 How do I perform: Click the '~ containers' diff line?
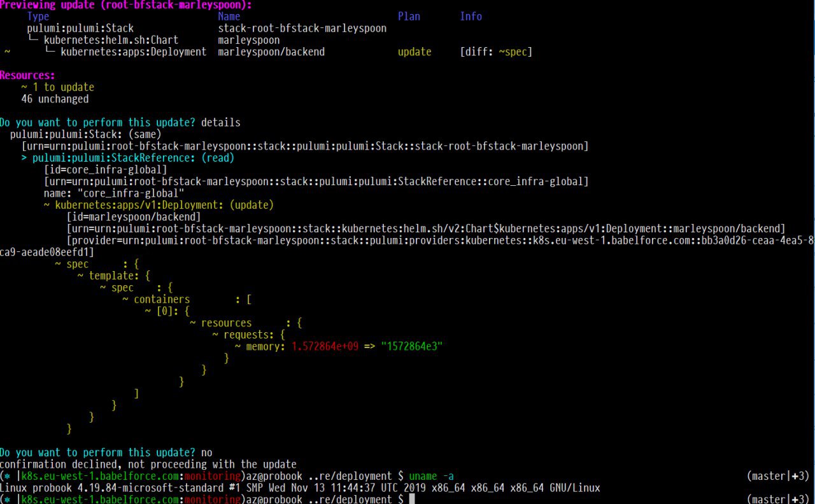(188, 299)
